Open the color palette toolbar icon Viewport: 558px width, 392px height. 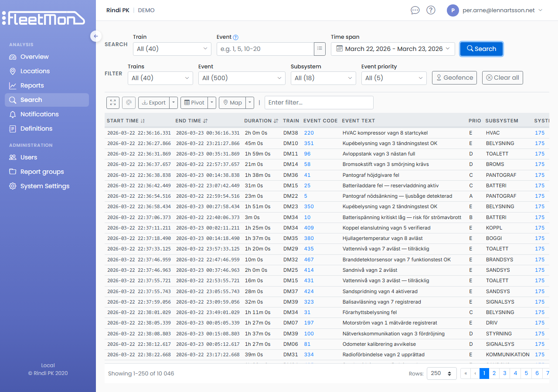129,102
